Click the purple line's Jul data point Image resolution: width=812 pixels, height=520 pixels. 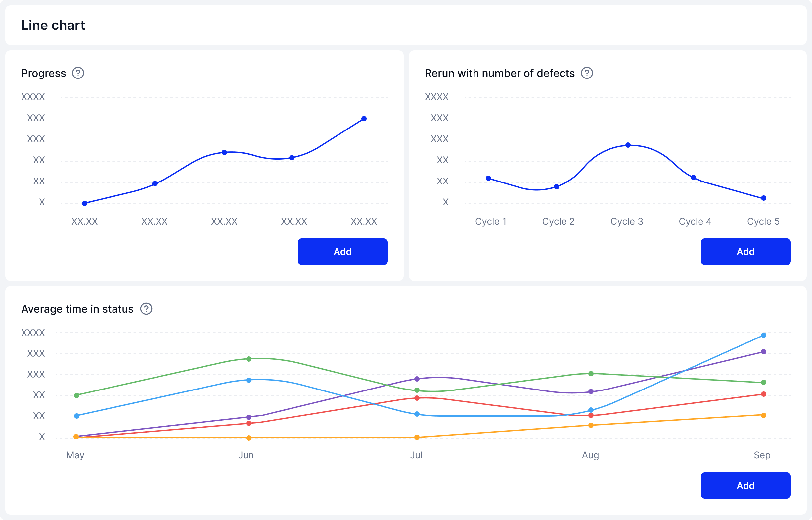click(417, 379)
